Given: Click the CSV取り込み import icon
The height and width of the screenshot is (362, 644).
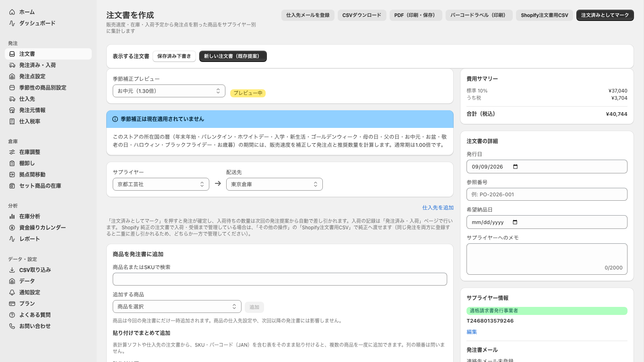Looking at the screenshot, I should (x=12, y=270).
